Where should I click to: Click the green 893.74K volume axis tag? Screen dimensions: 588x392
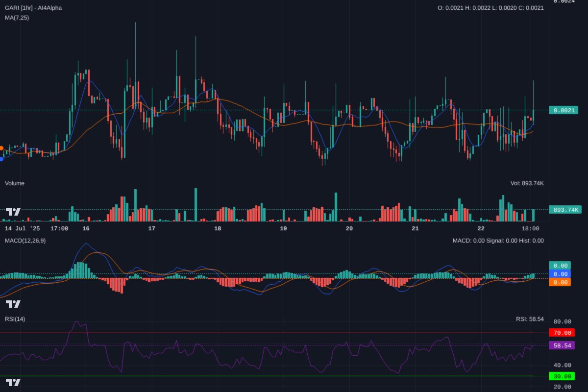[x=565, y=210]
